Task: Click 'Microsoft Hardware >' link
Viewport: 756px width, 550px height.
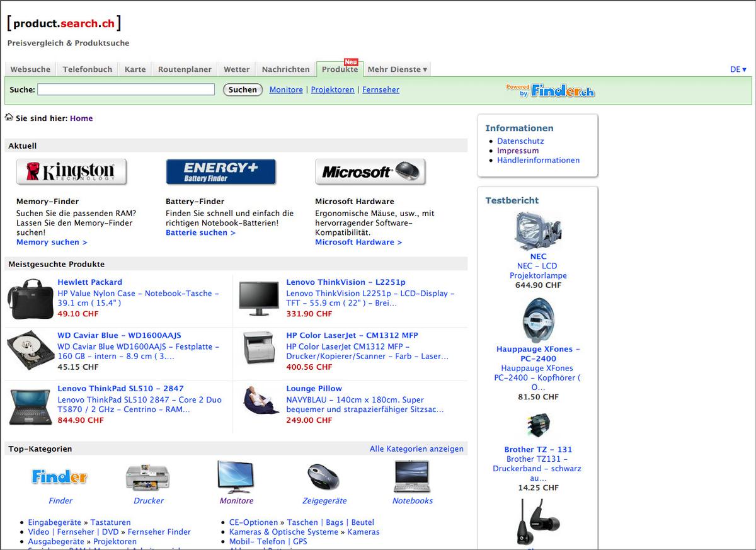Action: pyautogui.click(x=358, y=242)
